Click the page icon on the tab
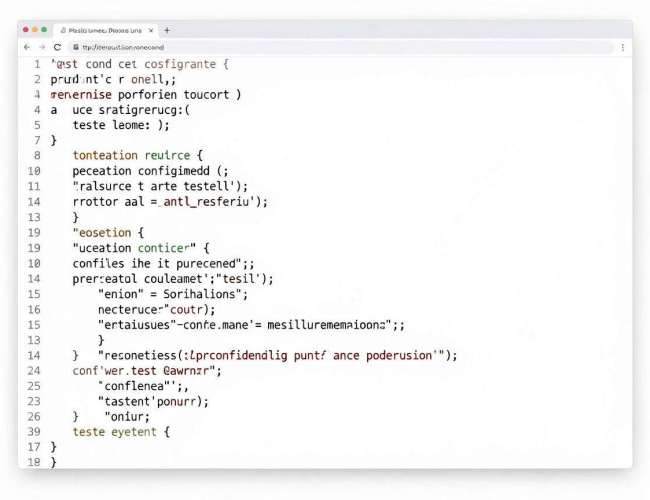 63,31
